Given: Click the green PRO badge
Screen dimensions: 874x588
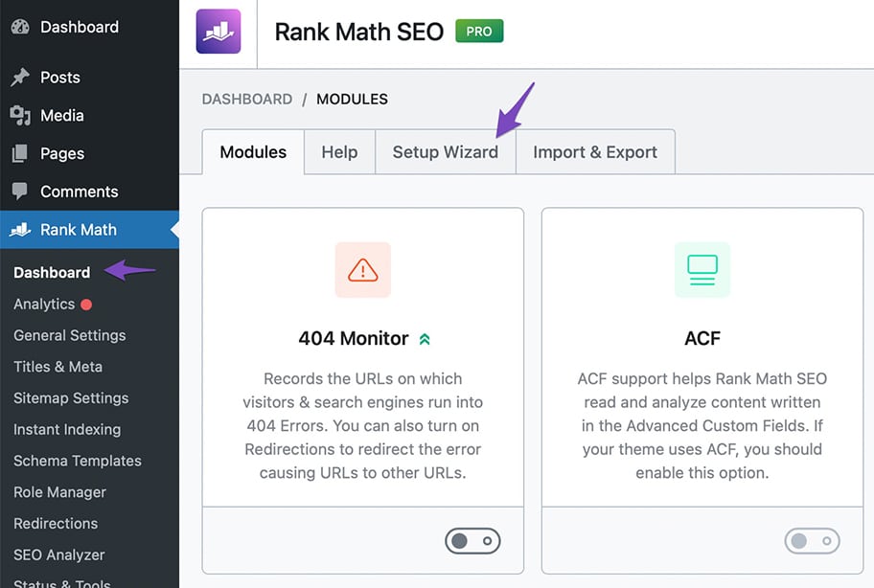Looking at the screenshot, I should [479, 32].
